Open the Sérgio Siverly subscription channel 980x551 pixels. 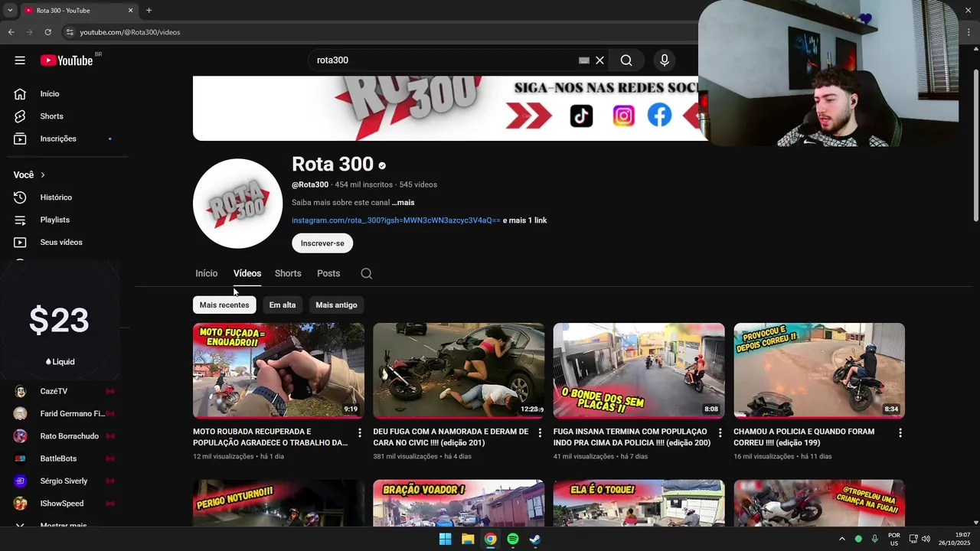(x=64, y=481)
